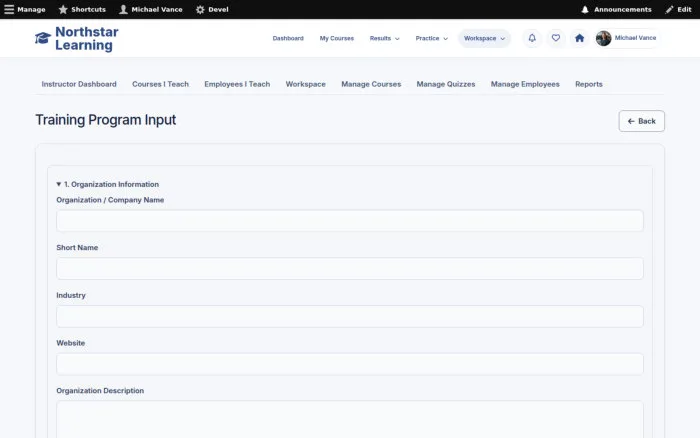This screenshot has height=438, width=700.
Task: Focus Organization Description text area
Action: coord(350,419)
